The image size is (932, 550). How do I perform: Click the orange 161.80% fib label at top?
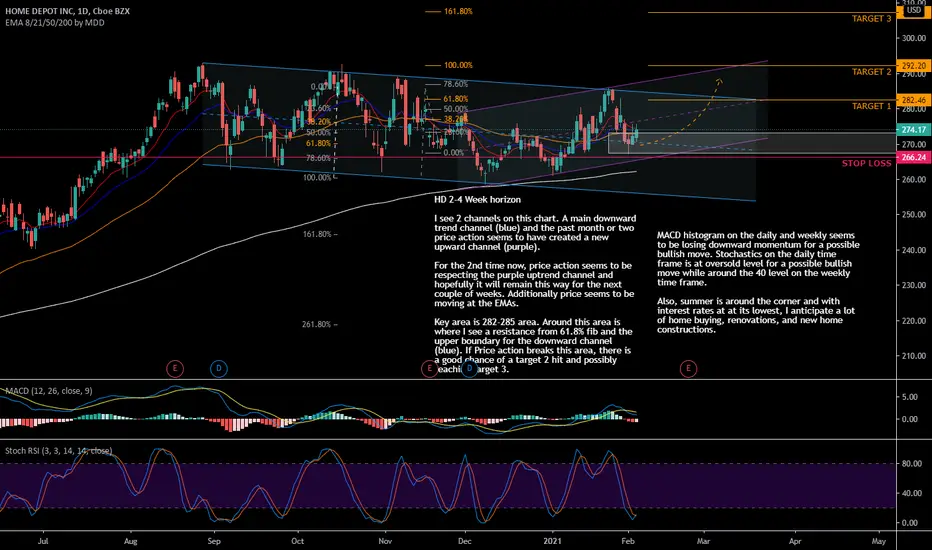click(x=458, y=11)
